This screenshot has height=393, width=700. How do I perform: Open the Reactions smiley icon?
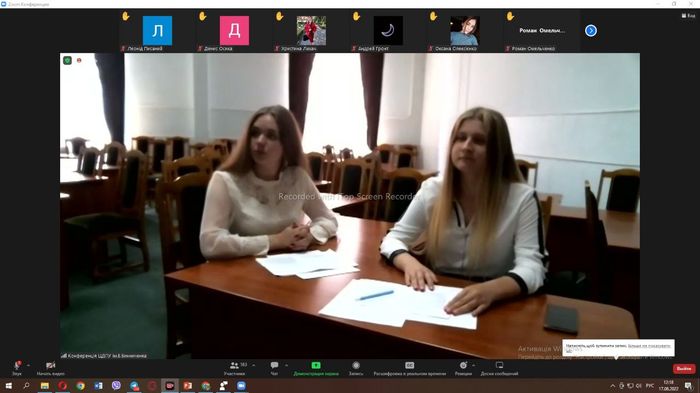(463, 365)
